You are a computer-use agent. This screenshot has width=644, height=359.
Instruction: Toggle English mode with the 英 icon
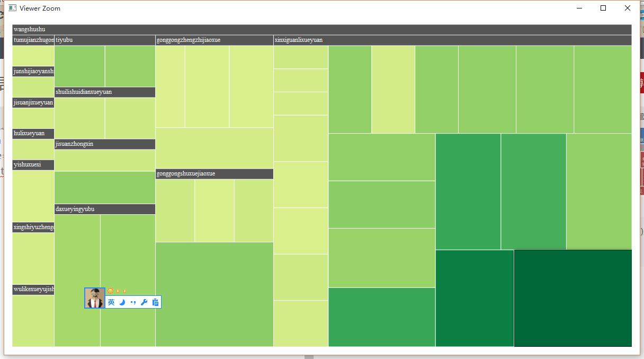click(x=111, y=302)
